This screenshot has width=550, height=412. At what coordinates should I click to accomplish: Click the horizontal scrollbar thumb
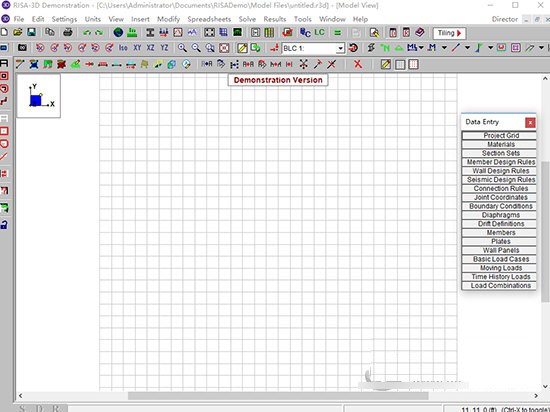pos(278,396)
